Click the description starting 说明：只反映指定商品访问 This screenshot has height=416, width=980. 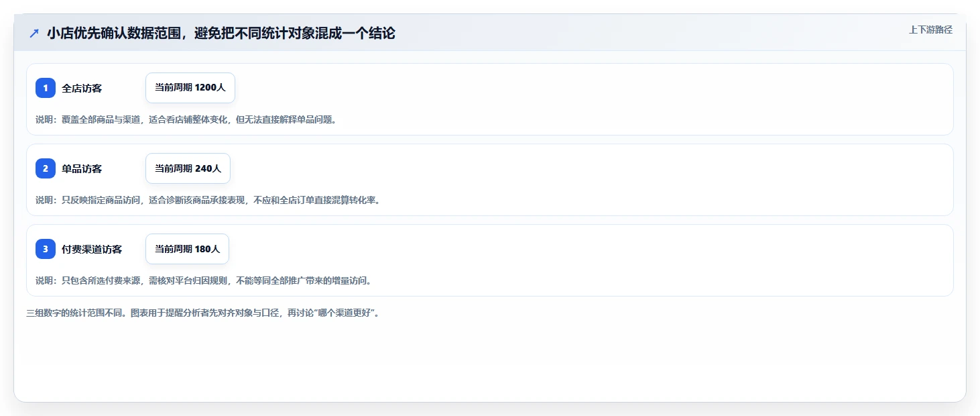point(208,200)
